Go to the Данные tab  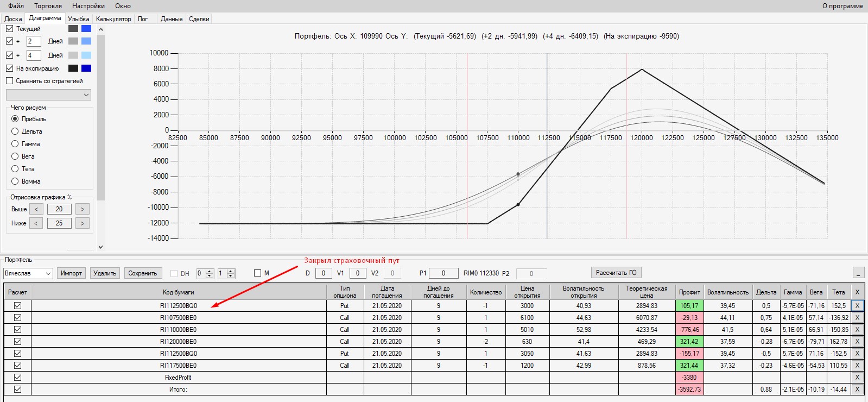(172, 19)
